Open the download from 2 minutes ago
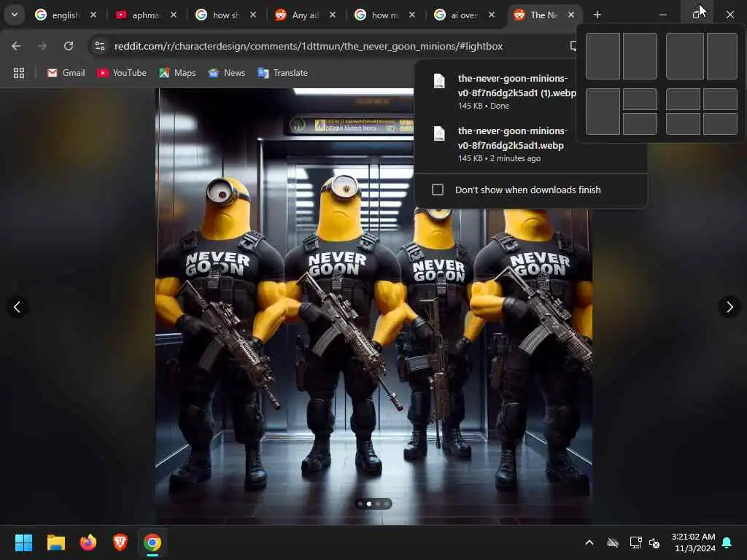This screenshot has width=747, height=560. [x=513, y=138]
